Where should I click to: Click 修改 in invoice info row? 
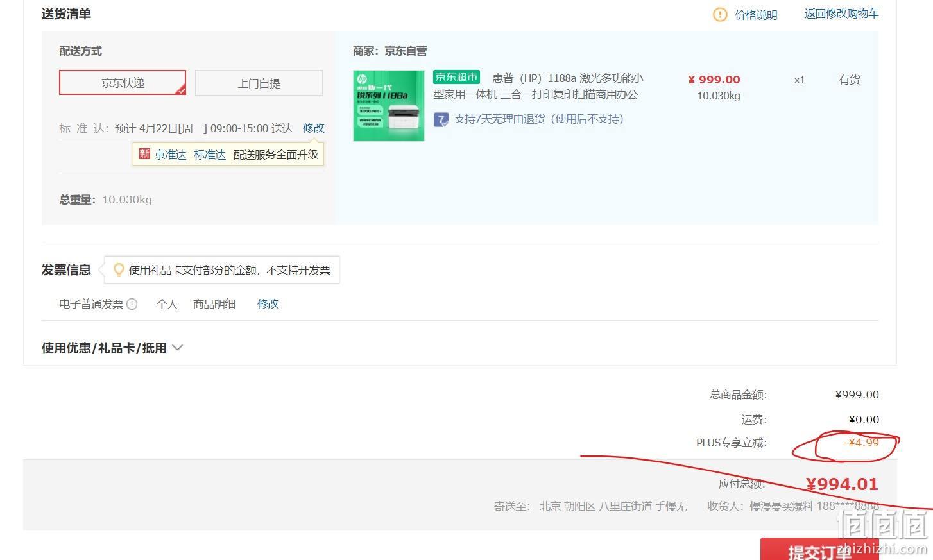[x=268, y=304]
